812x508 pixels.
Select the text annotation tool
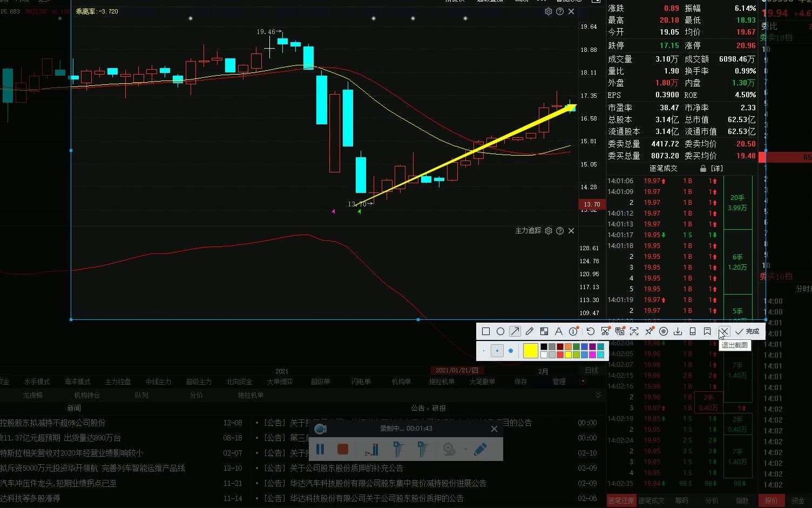[559, 331]
